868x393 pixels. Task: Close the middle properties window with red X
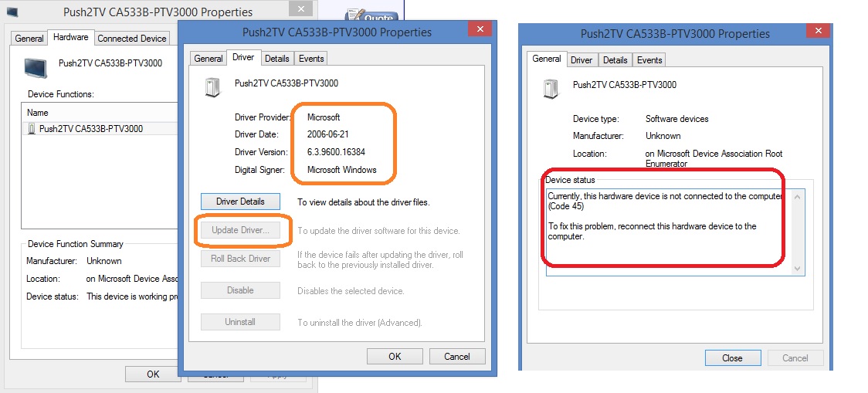click(x=480, y=29)
